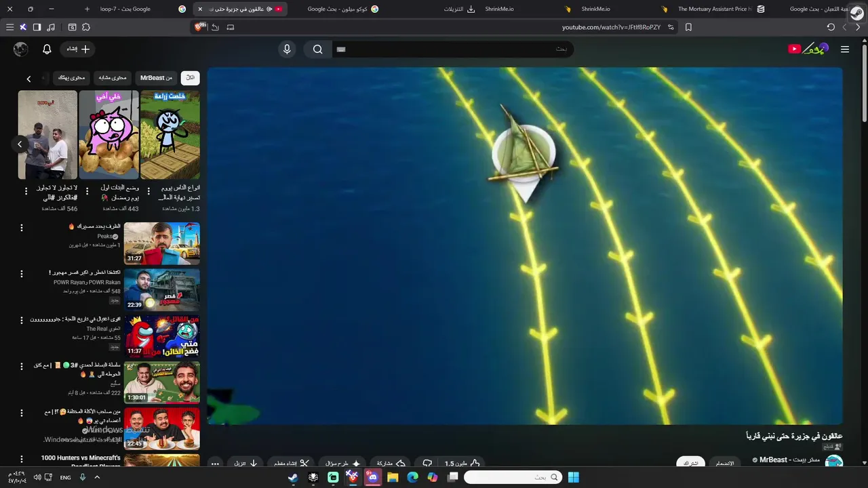Open the Among Us 11:37 video thumbnail
The height and width of the screenshot is (488, 868).
coord(162,335)
